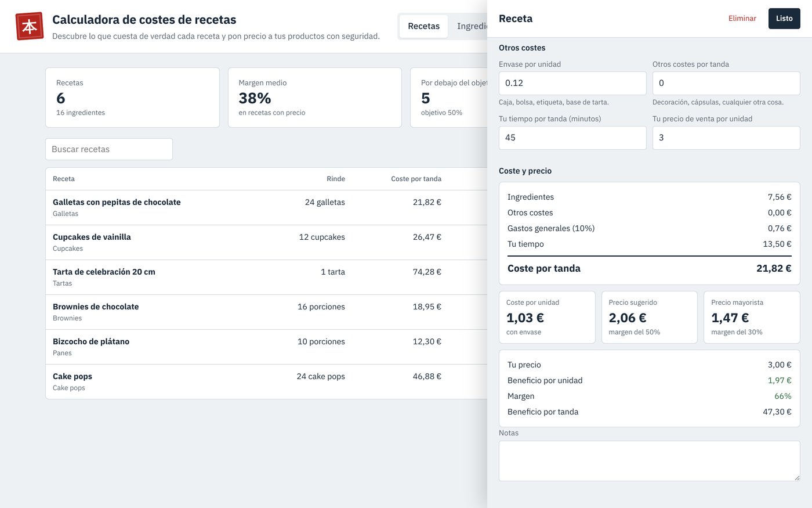Click the Precio mayorista 1,47 € card
Viewport: 812px width, 508px height.
752,317
